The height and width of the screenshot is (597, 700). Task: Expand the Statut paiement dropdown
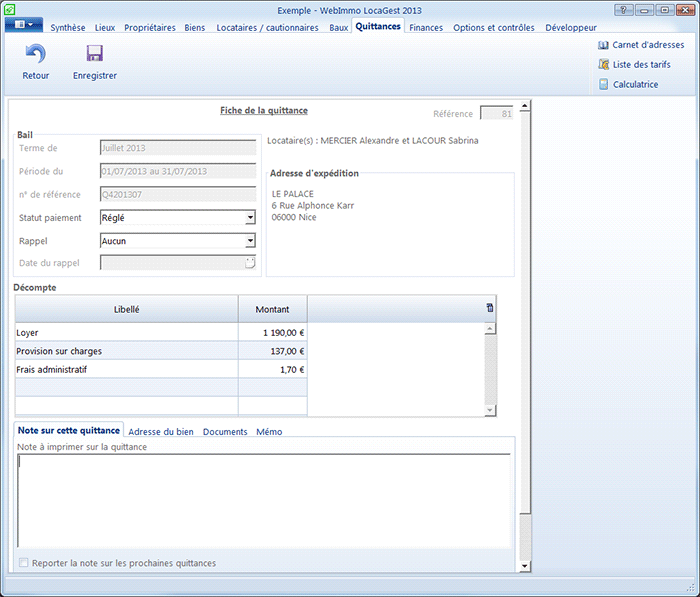pyautogui.click(x=250, y=217)
